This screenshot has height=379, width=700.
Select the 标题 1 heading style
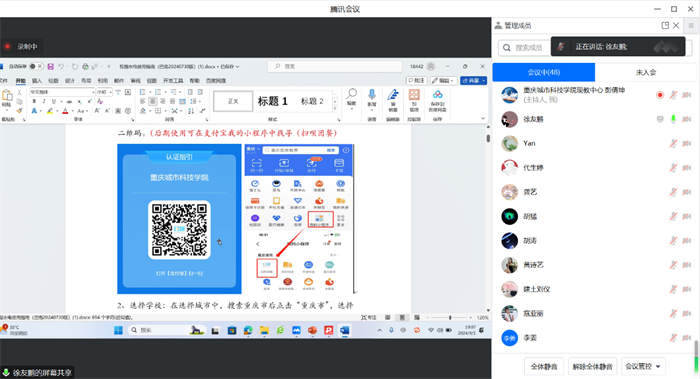coord(272,101)
